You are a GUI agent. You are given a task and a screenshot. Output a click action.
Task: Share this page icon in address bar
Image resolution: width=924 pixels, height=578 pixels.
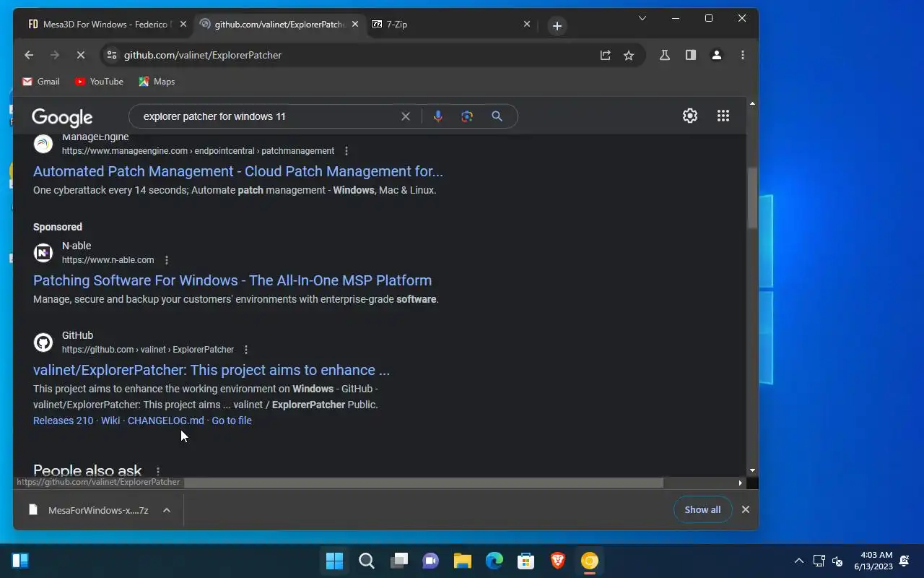coord(605,55)
